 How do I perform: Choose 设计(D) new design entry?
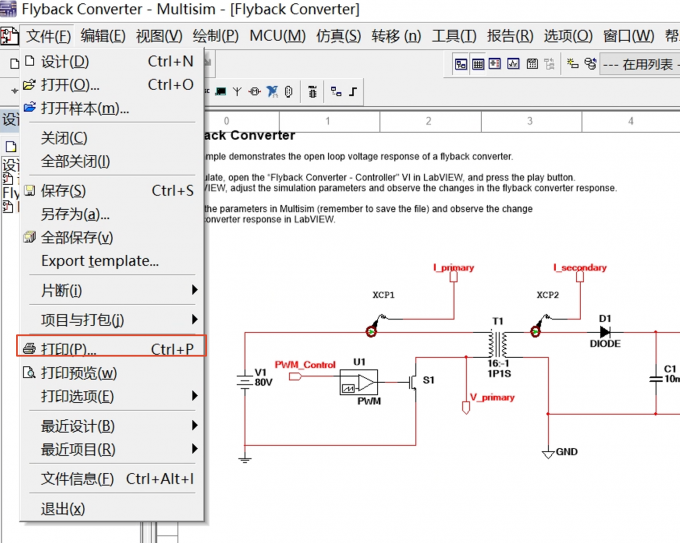tap(111, 62)
